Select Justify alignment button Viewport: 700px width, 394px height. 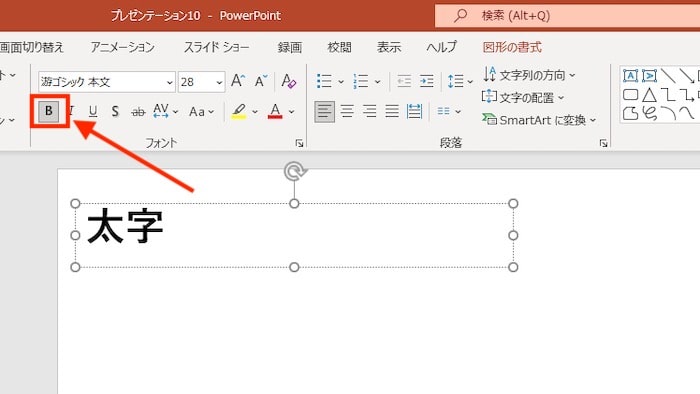click(392, 111)
